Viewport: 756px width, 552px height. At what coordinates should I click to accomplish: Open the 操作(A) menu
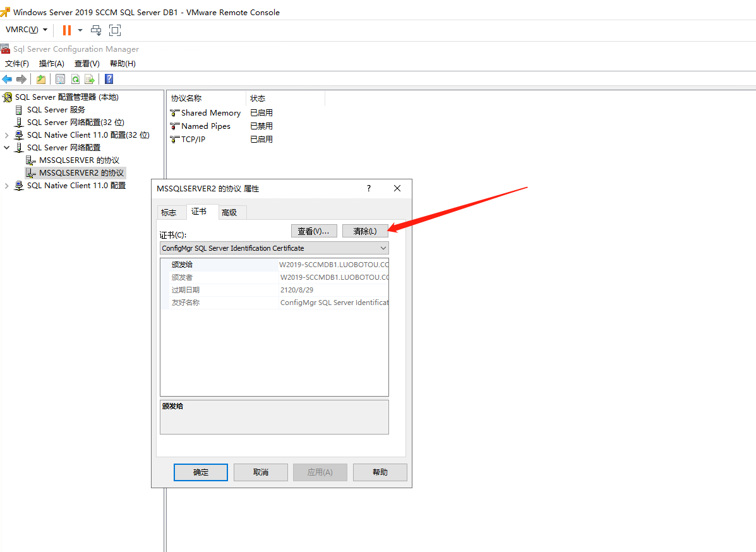[x=52, y=64]
